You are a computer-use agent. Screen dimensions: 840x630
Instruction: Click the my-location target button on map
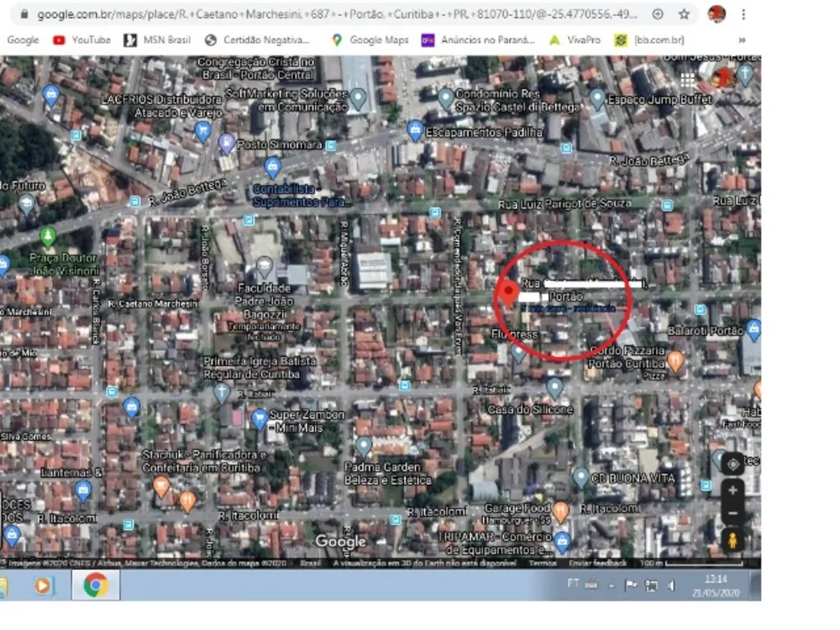tap(732, 465)
